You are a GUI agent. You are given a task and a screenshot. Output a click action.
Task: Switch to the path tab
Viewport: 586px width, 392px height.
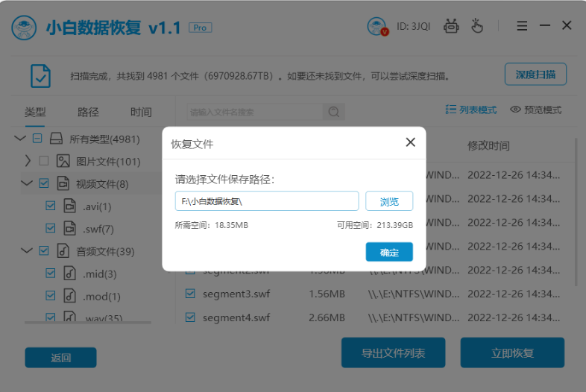88,112
